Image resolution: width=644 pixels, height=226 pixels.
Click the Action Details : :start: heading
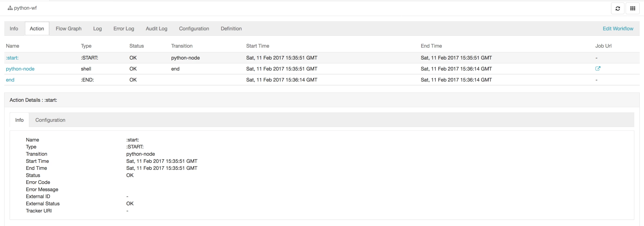point(33,100)
